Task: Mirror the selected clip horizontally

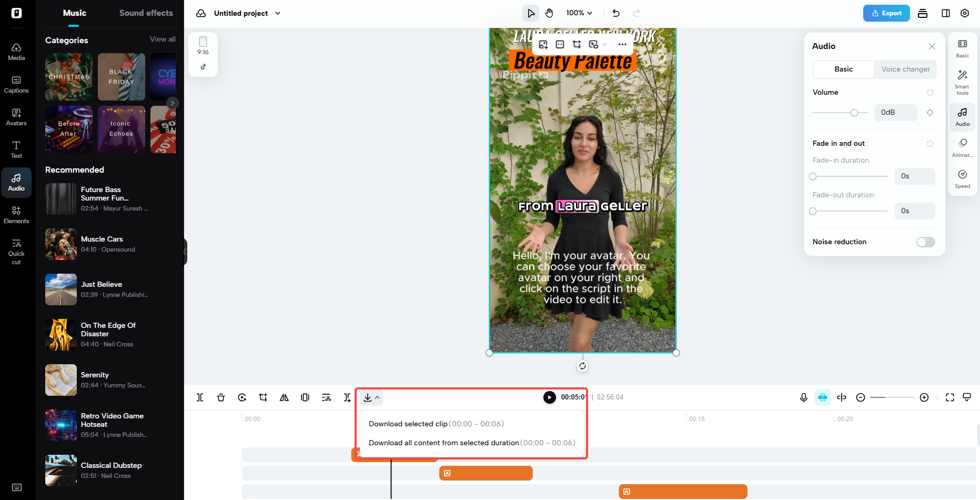Action: coord(284,397)
